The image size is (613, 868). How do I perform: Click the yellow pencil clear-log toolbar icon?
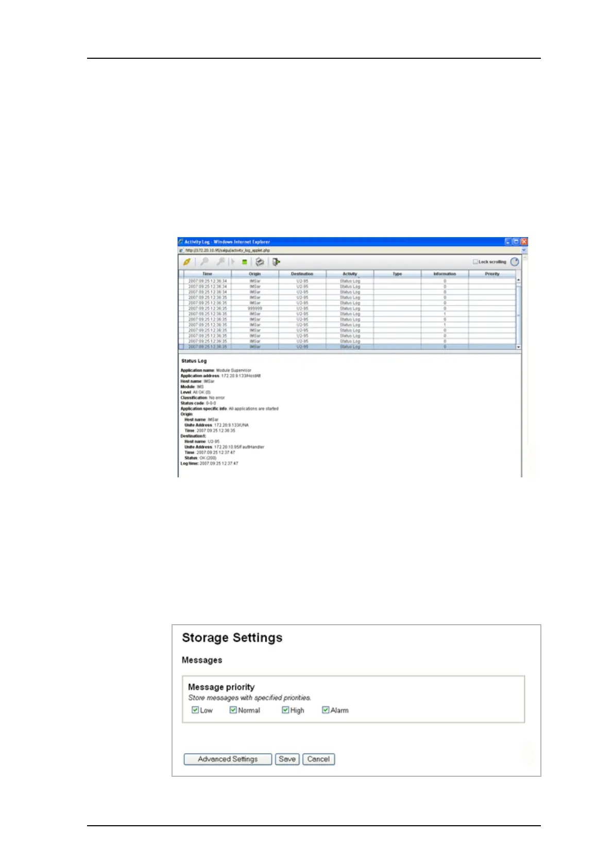pos(187,262)
